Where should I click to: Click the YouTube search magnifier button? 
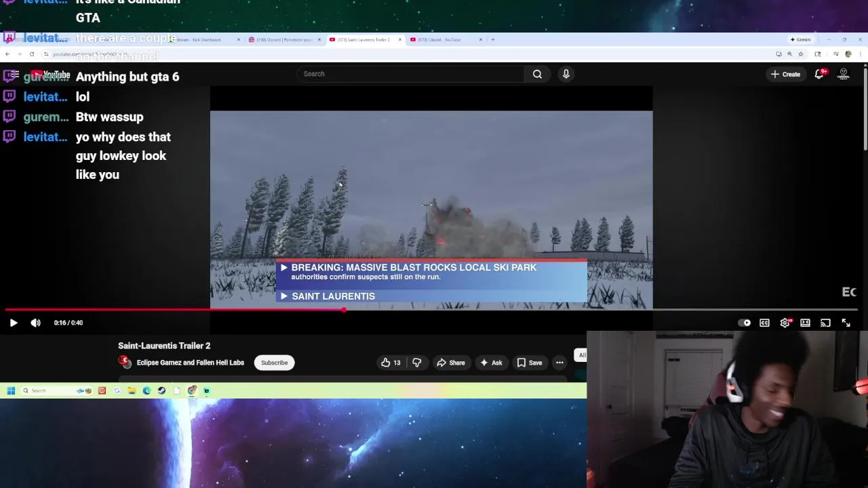pos(537,74)
